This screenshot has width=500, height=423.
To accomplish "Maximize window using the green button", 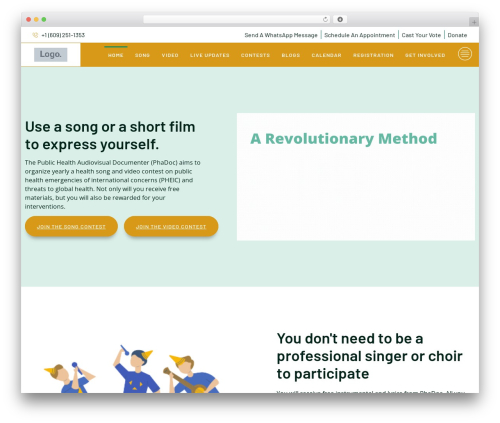I will point(44,19).
